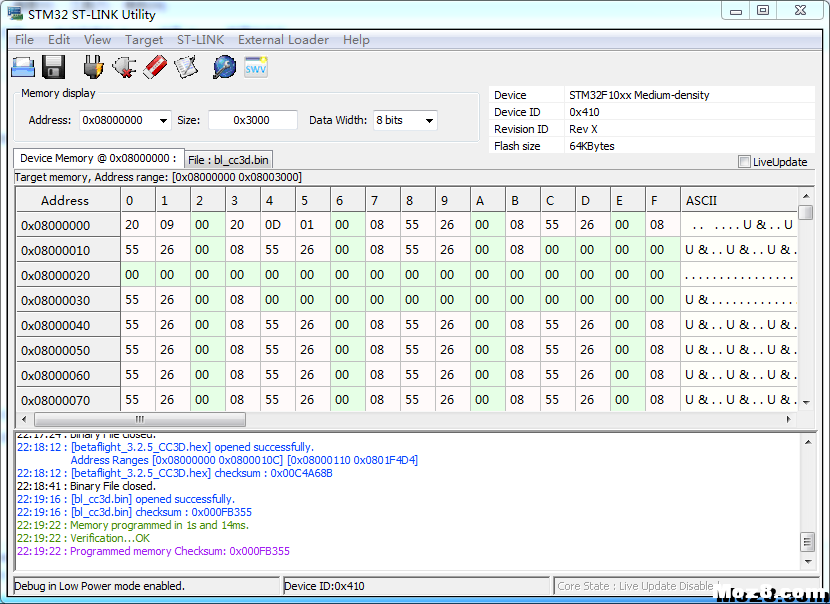The width and height of the screenshot is (830, 604).
Task: Full chip erase eraser icon
Action: coord(155,67)
